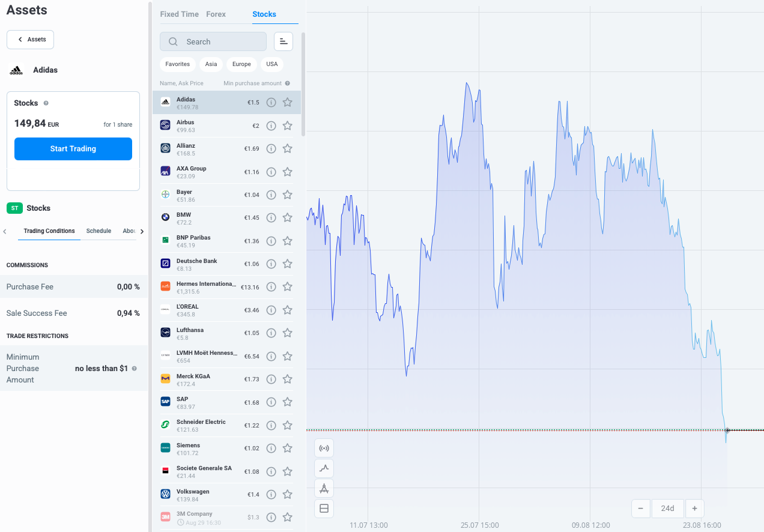Filter stocks by Asia
The width and height of the screenshot is (764, 532).
point(211,64)
